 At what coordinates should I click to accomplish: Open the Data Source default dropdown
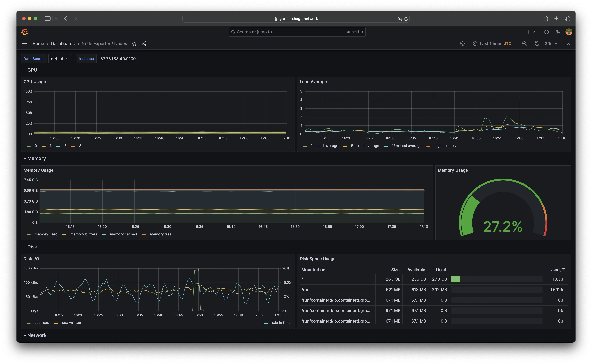(60, 59)
